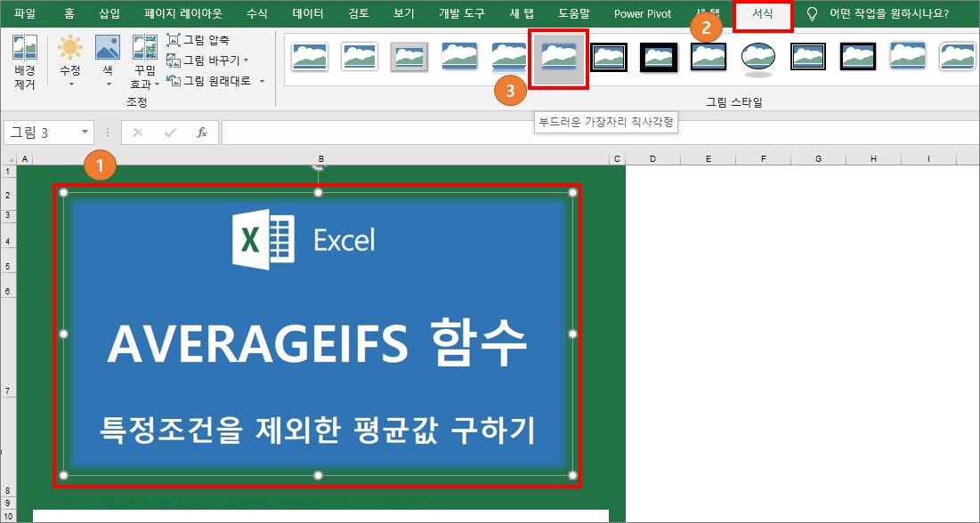
Task: Go to the 페이지 레이아웃 tab
Action: pos(182,13)
